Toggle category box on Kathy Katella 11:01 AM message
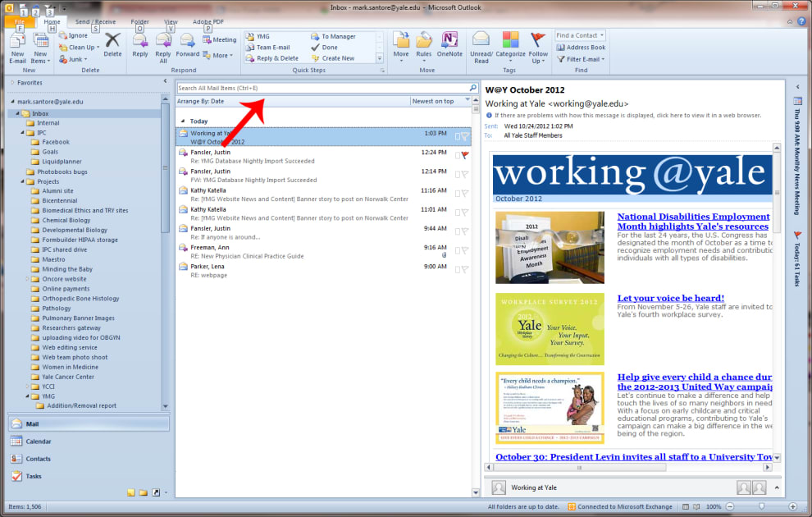 coord(458,213)
